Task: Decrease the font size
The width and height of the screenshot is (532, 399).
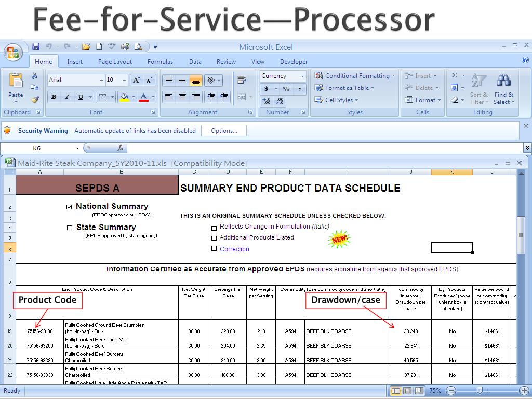Action: [149, 80]
